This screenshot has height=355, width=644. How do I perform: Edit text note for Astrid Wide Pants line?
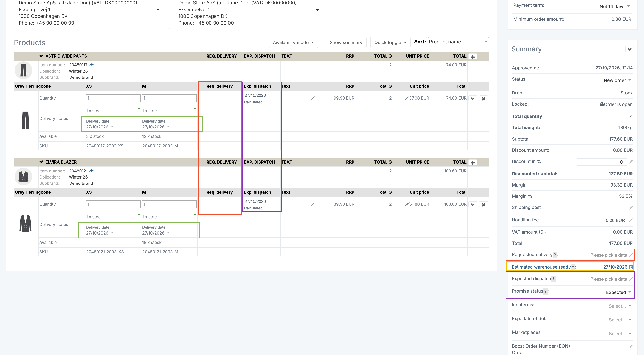(x=313, y=98)
